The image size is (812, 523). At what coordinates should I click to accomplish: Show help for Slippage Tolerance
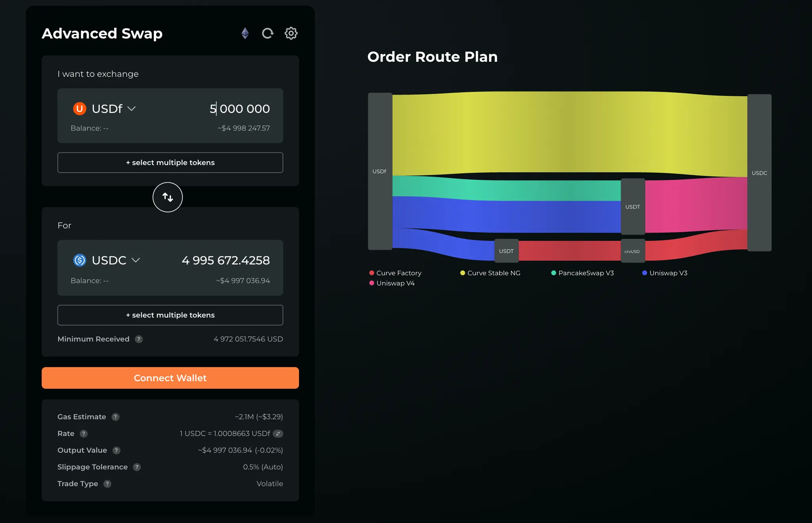point(137,467)
